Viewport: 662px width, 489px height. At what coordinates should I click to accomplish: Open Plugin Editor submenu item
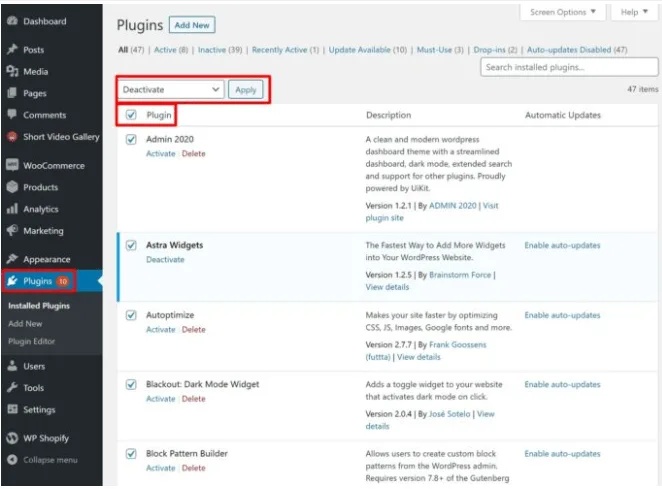[31, 341]
